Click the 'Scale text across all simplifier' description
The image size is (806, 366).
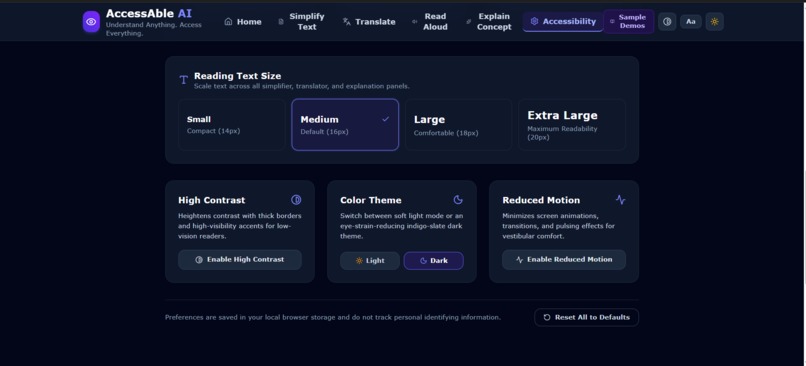(x=302, y=86)
